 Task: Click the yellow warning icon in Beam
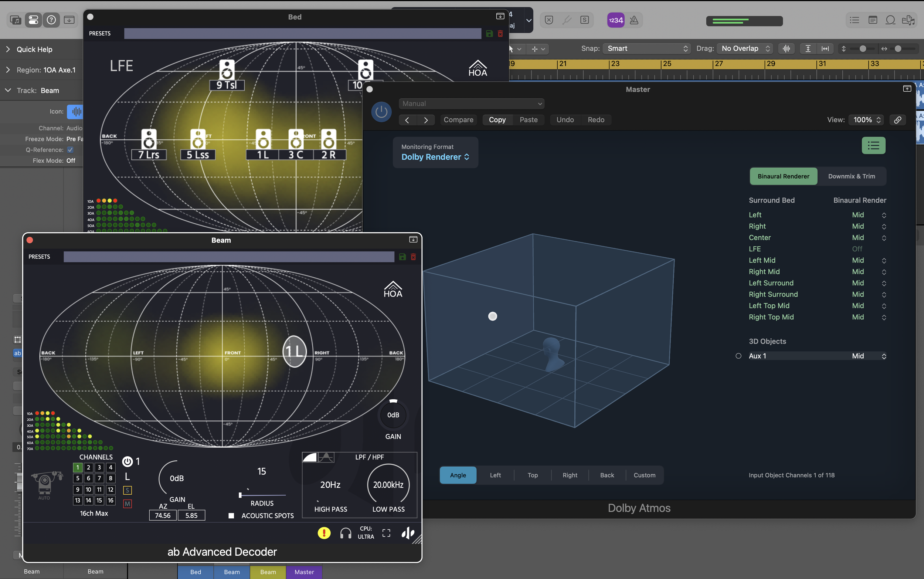(324, 533)
